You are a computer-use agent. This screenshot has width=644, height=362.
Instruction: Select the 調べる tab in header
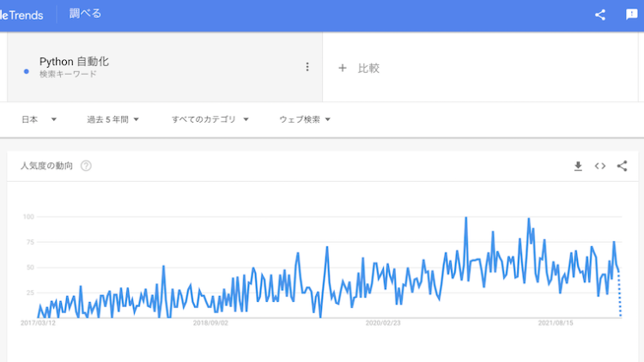click(85, 14)
